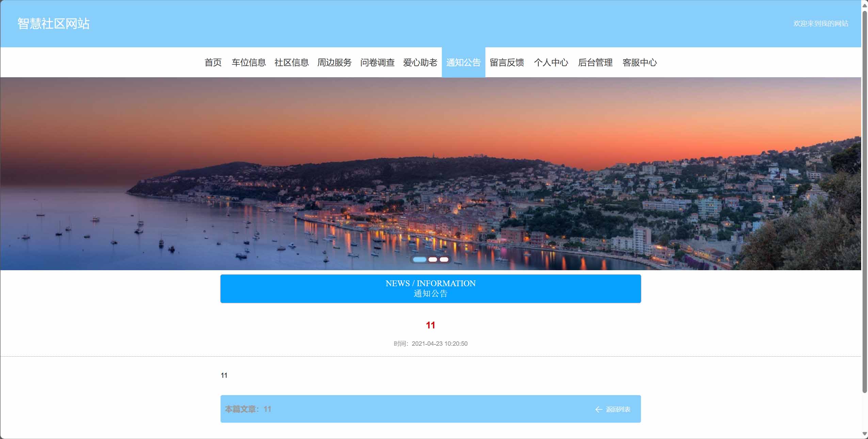Select the highlighted 通知公告 tab

tap(463, 62)
